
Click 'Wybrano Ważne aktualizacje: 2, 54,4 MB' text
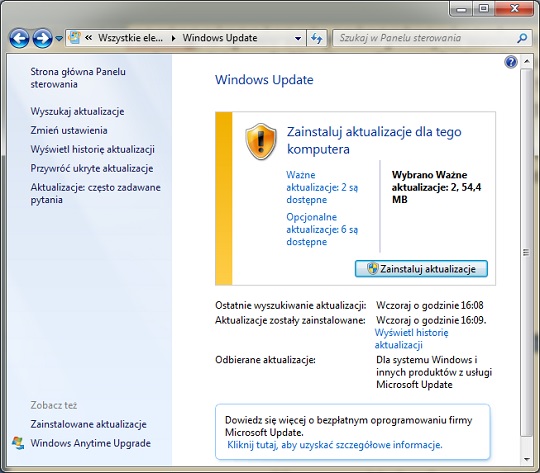[436, 187]
